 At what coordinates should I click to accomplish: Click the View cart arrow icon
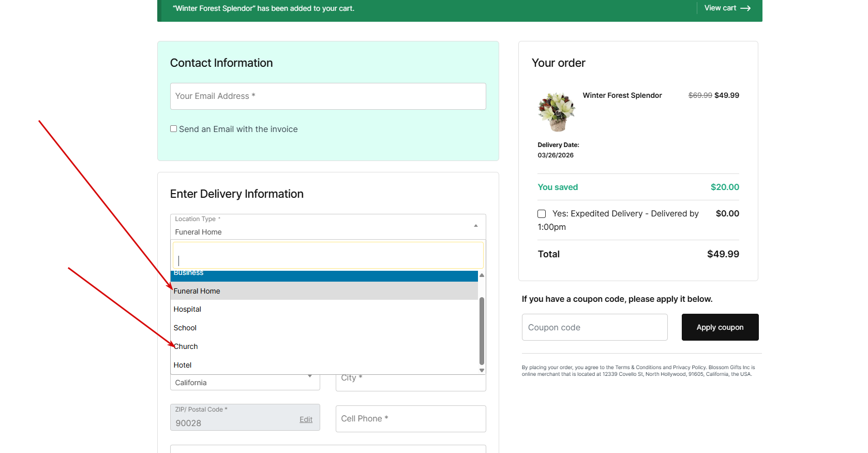click(745, 8)
